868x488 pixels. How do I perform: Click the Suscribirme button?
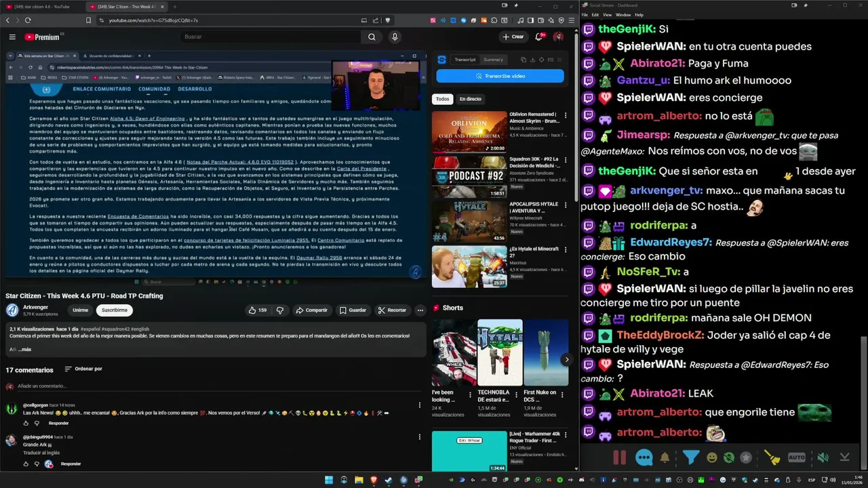(x=114, y=310)
